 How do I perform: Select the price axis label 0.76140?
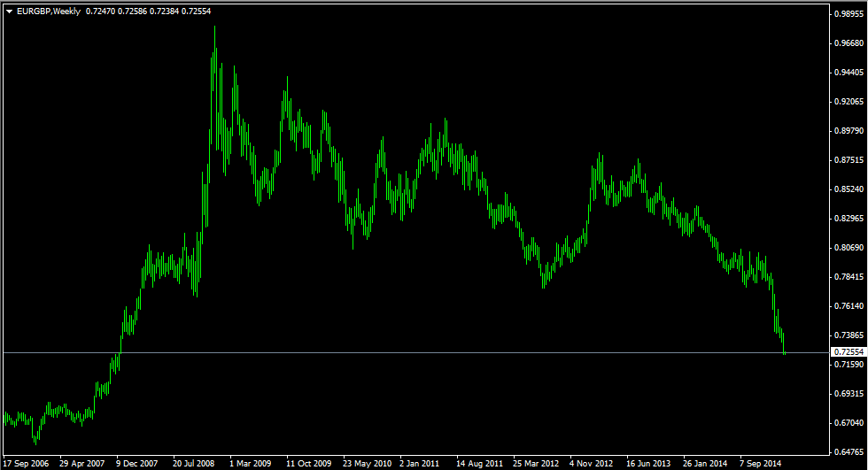849,305
